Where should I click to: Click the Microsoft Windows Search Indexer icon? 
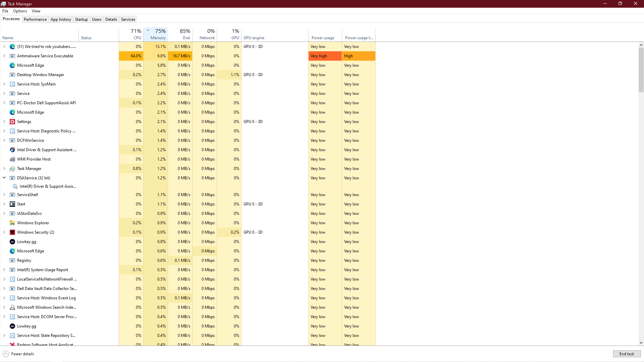(x=12, y=307)
